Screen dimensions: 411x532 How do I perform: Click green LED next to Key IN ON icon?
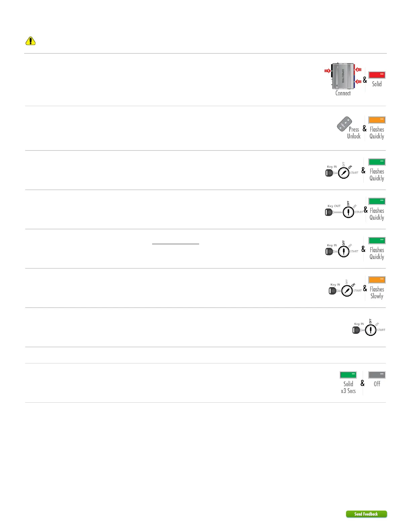click(x=377, y=162)
